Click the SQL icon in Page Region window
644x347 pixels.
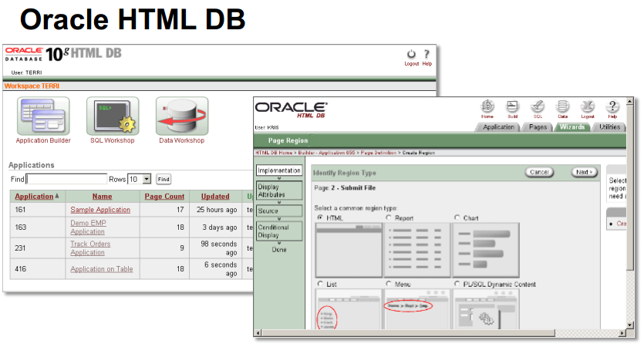[x=538, y=106]
